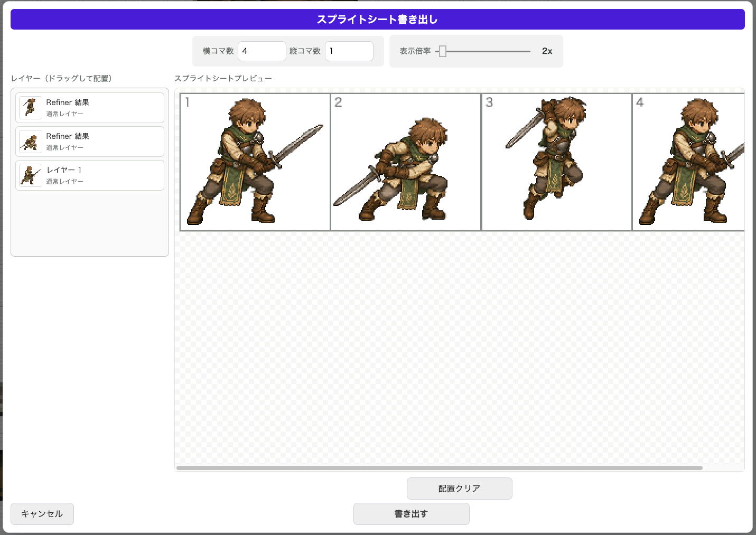Viewport: 756px width, 535px height.
Task: Select sprite frame 2 in preview
Action: pos(406,162)
